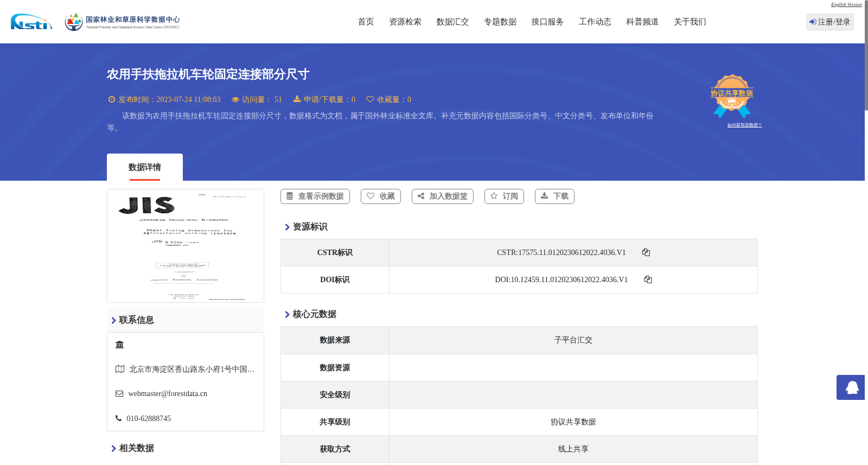Open the QQ chat support widget
868x465 pixels.
(x=852, y=387)
